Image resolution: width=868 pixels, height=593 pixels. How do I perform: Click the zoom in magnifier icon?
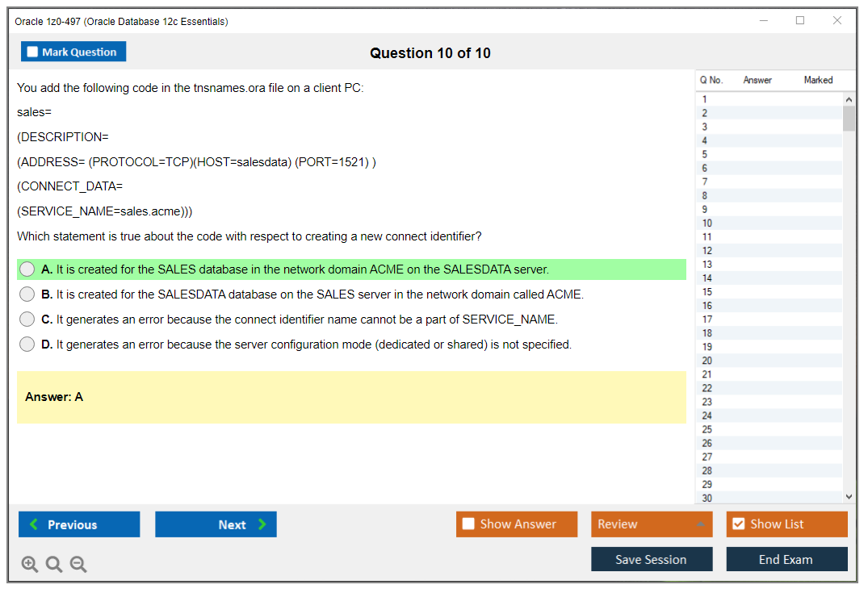point(30,565)
